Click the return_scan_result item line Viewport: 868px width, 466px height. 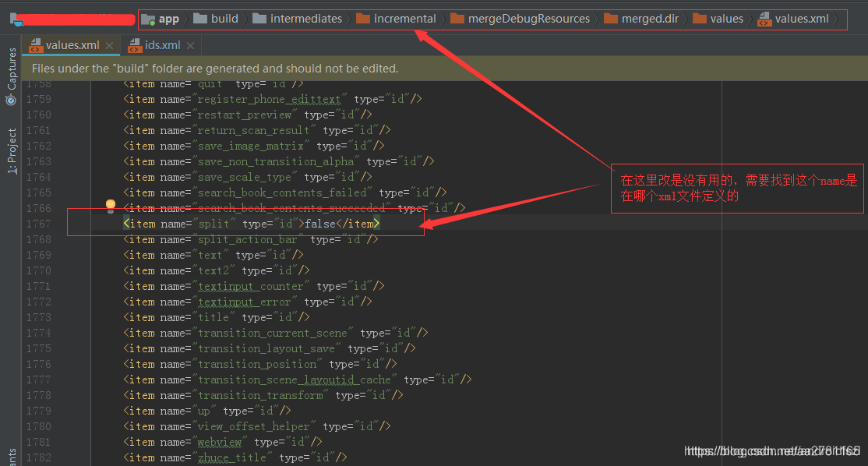(x=257, y=130)
